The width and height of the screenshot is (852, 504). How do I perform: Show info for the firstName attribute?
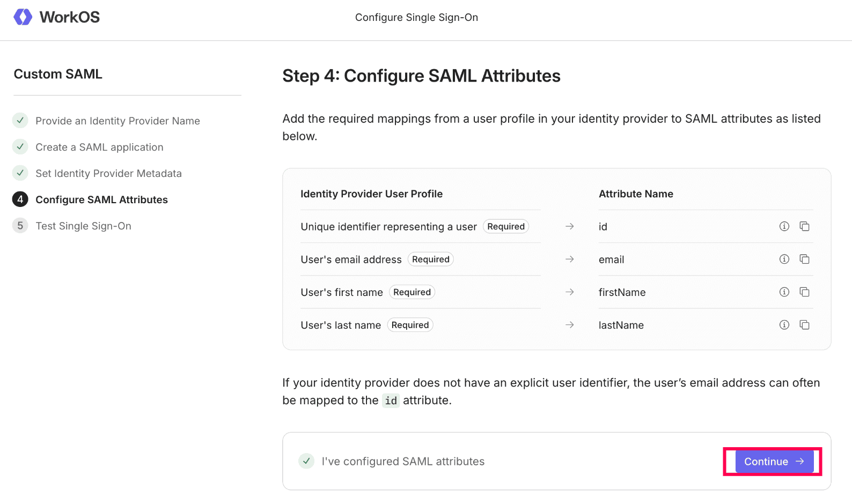pyautogui.click(x=784, y=292)
